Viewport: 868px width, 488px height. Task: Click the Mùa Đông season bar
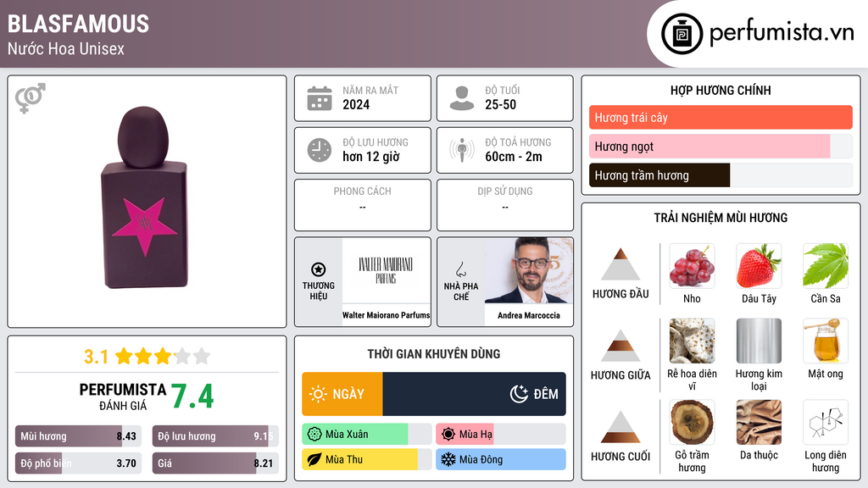[x=501, y=459]
